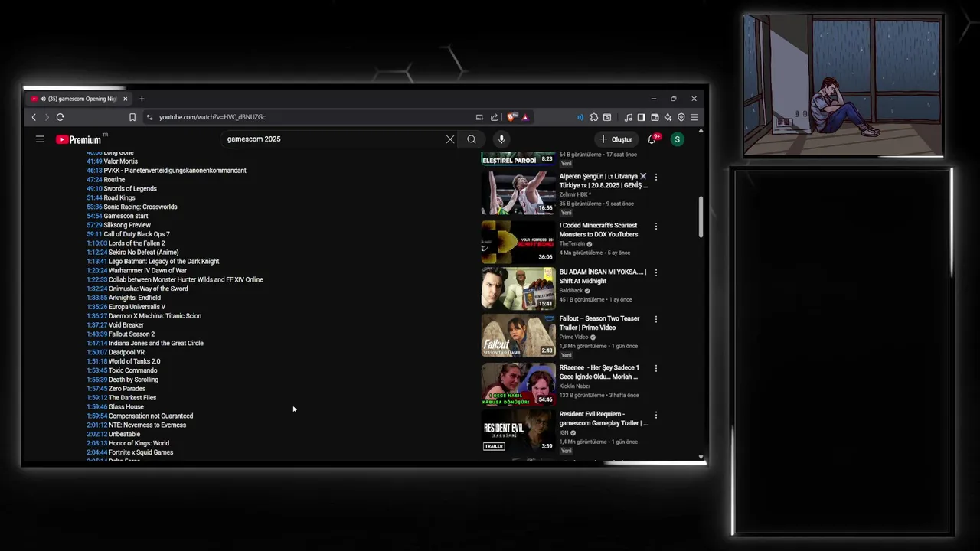The image size is (980, 551).
Task: Open Kick'in Nabzı channel name
Action: coord(574,386)
